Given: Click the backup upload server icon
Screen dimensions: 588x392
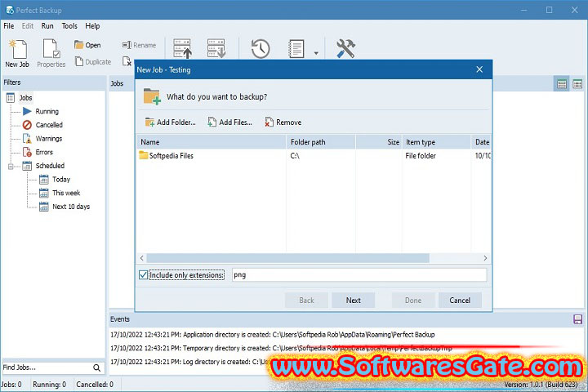Looking at the screenshot, I should click(182, 49).
